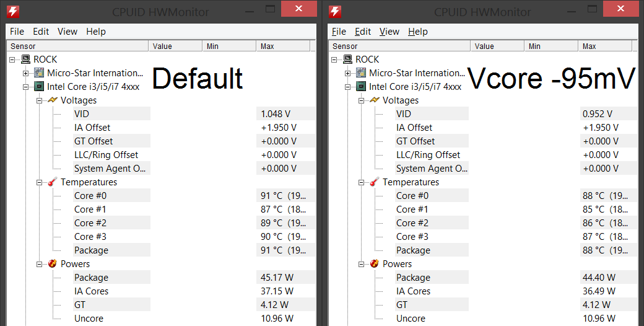Click the 44.40 W package power value
Viewport: 644px width, 326px height.
[599, 278]
